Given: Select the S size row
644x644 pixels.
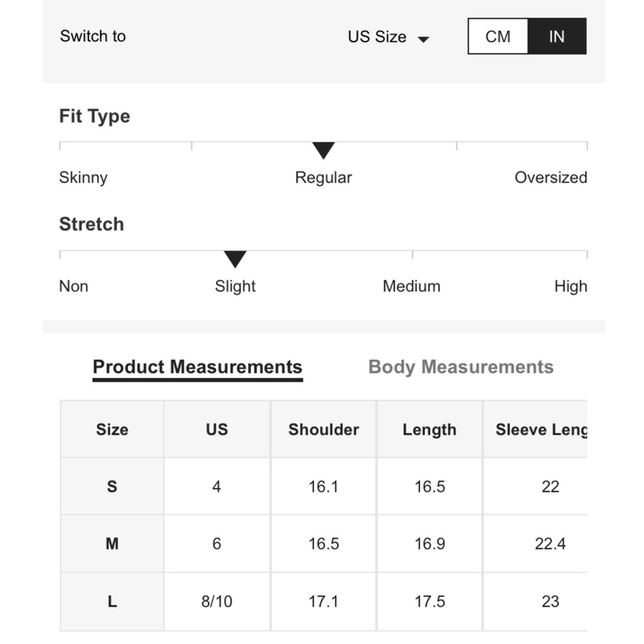Looking at the screenshot, I should click(324, 486).
